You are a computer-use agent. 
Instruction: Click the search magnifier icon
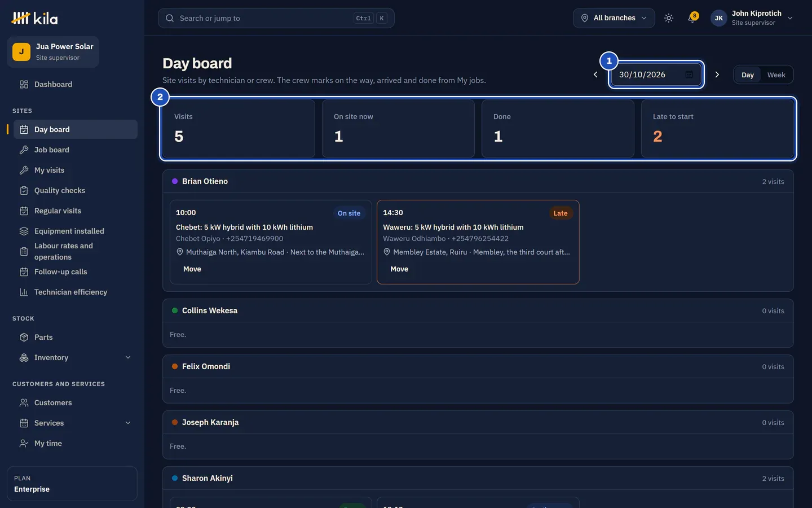coord(170,18)
